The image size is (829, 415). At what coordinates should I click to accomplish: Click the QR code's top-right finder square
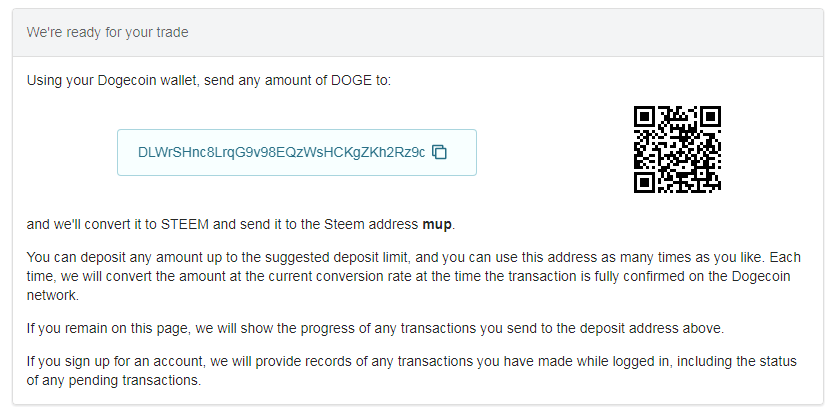click(709, 116)
